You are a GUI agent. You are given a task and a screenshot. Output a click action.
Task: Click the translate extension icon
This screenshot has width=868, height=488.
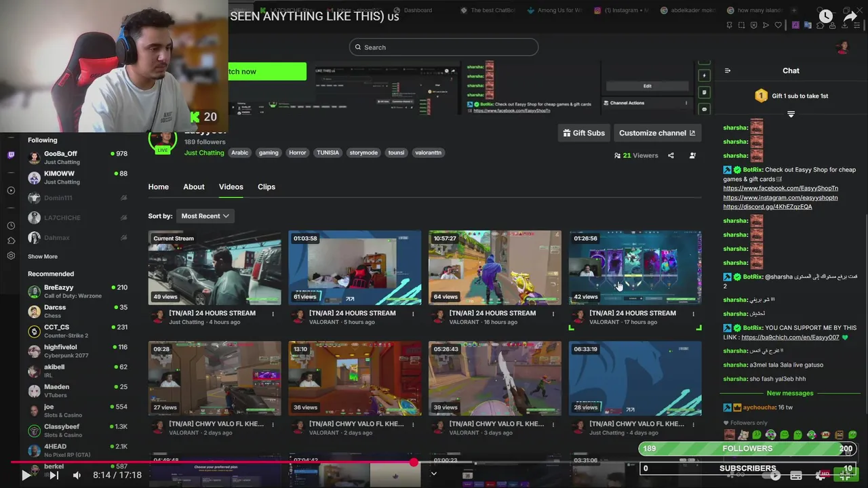click(808, 25)
